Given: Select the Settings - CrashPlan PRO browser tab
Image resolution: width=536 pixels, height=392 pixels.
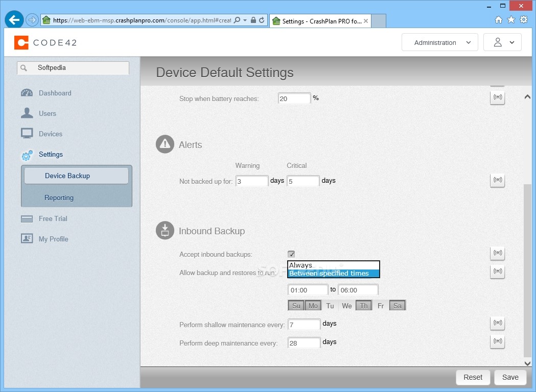Looking at the screenshot, I should pyautogui.click(x=320, y=21).
